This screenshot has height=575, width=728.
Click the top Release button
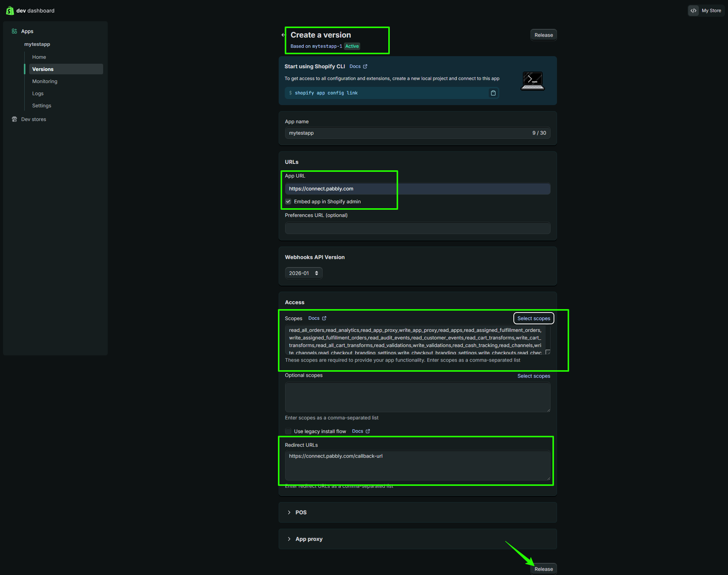click(x=544, y=35)
